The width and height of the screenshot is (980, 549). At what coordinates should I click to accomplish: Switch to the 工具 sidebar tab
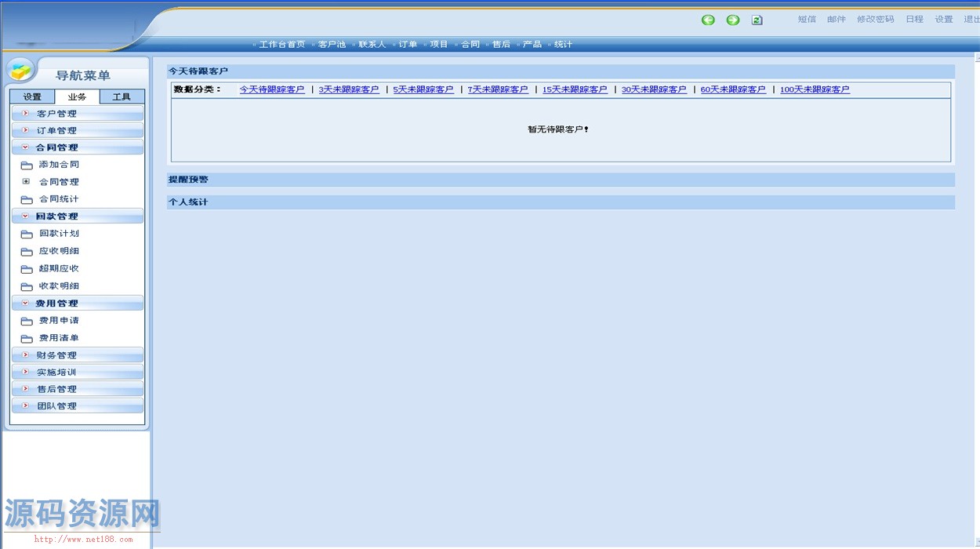pos(122,97)
